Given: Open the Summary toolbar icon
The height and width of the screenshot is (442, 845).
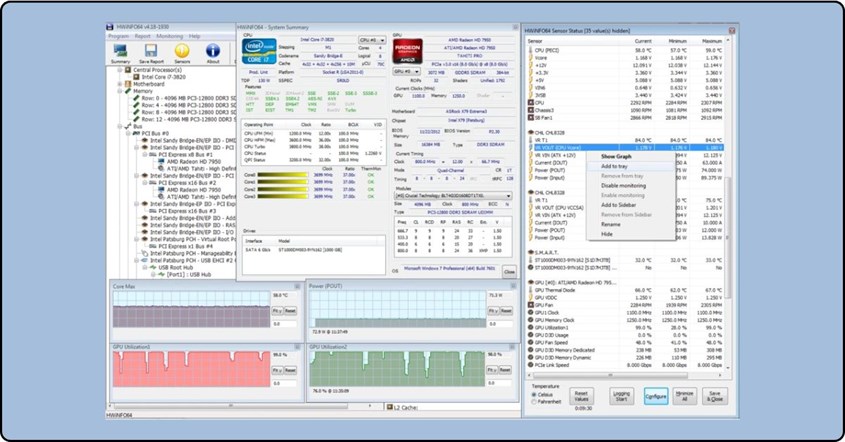Looking at the screenshot, I should (120, 51).
